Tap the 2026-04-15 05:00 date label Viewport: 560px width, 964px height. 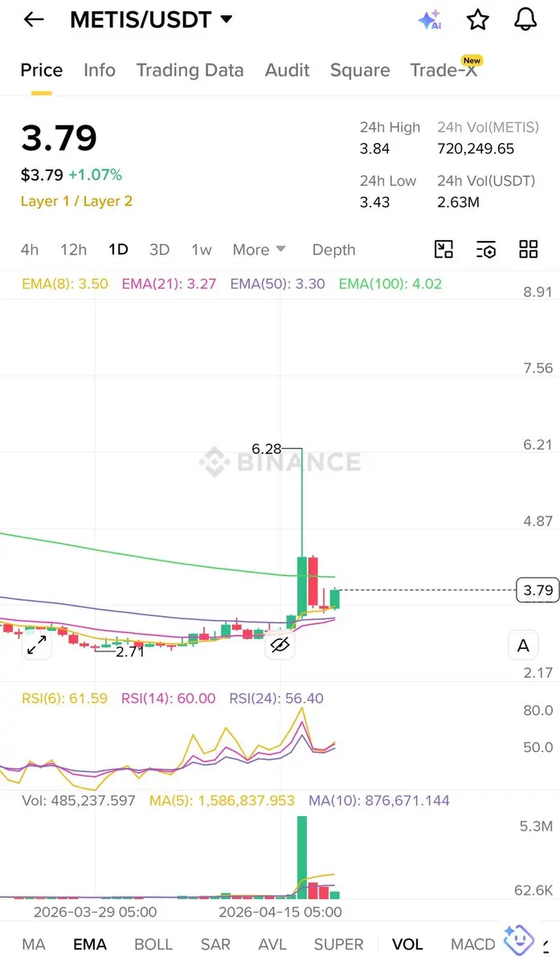[x=280, y=912]
